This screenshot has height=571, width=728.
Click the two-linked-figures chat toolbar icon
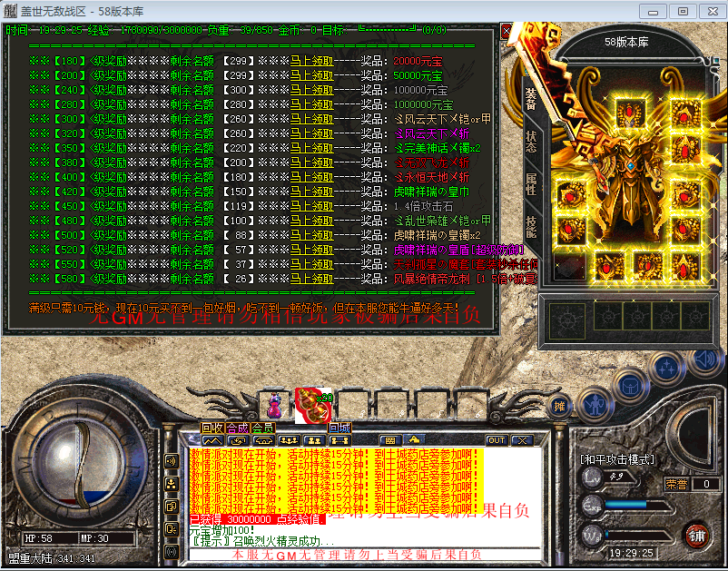339,440
